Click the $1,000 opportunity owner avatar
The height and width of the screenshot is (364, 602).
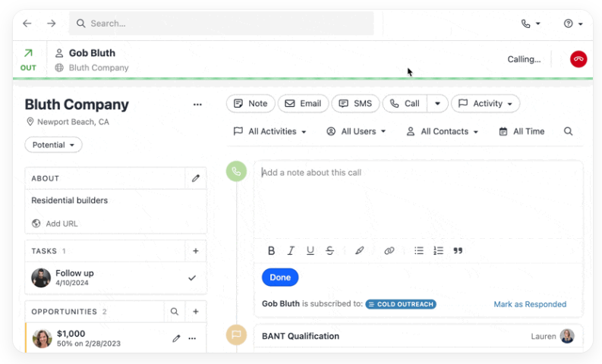(x=43, y=338)
